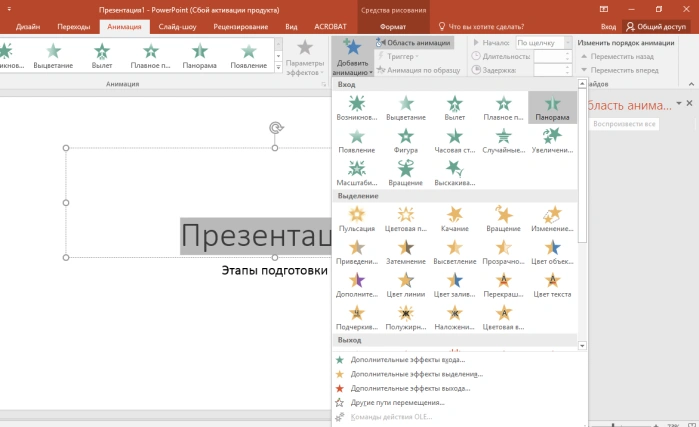Choose Цвет заливки emphasis effect
699x427 pixels.
(x=455, y=285)
